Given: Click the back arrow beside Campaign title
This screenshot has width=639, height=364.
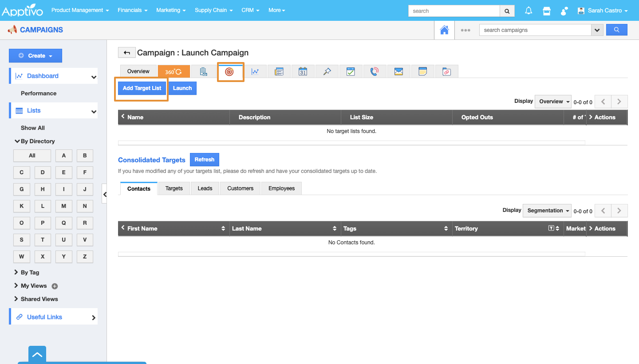Looking at the screenshot, I should click(126, 53).
